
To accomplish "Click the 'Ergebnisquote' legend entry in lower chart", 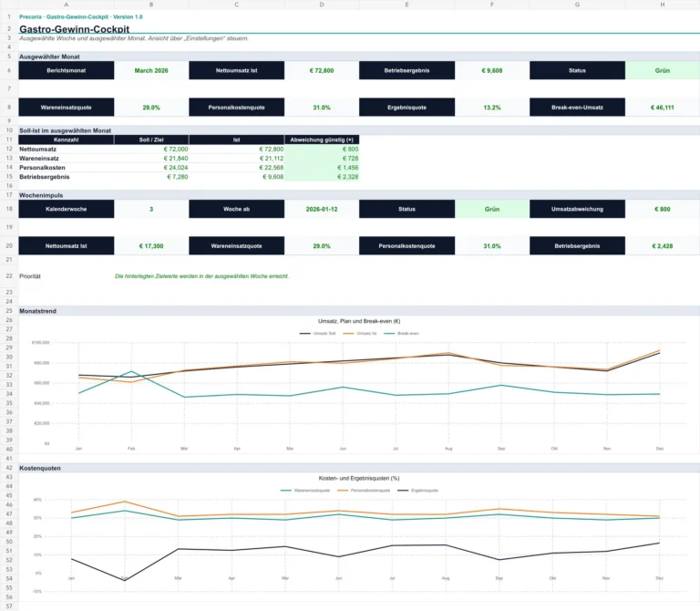I will 417,491.
